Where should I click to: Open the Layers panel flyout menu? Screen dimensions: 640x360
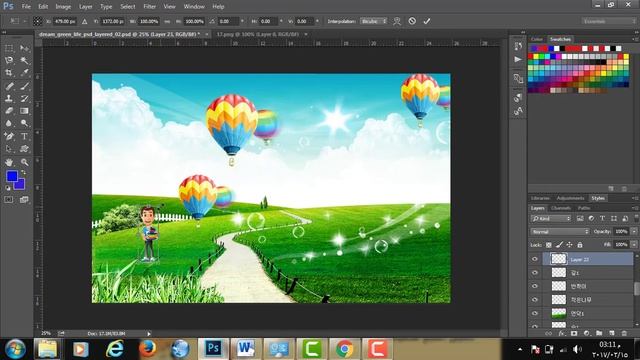pyautogui.click(x=634, y=208)
